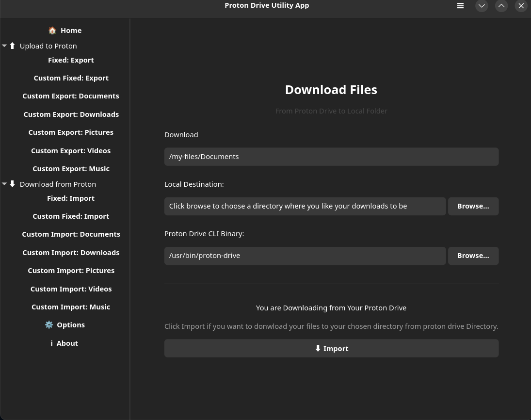Screen dimensions: 531x420
Task: Open Custom Fixed: Import page
Action: click(71, 216)
